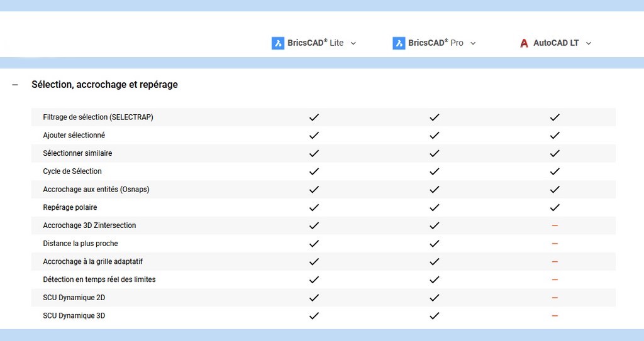
Task: Select the Cycle de Sélection row label
Action: (x=72, y=171)
